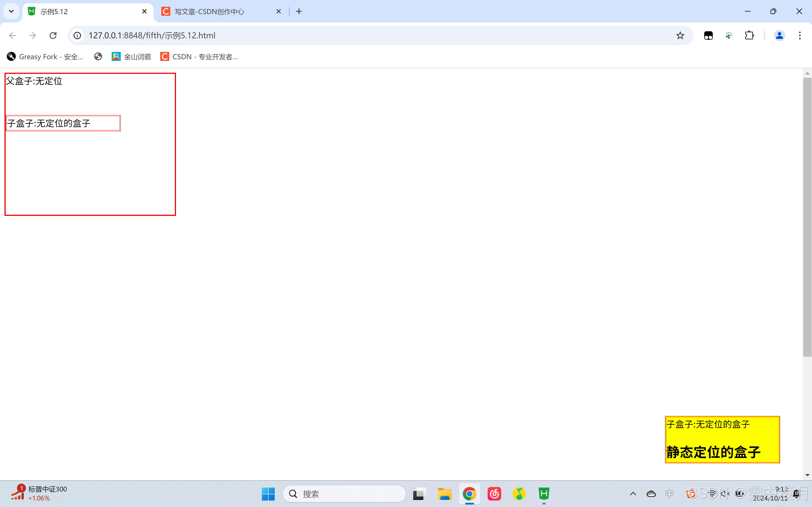This screenshot has height=507, width=812.
Task: Toggle the muted volume icon
Action: tap(725, 493)
